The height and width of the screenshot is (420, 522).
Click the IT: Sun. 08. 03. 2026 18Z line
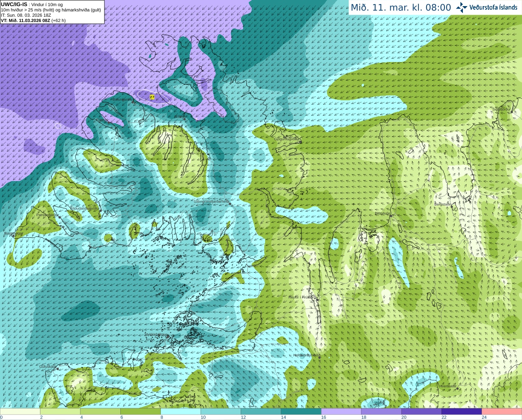coord(26,15)
